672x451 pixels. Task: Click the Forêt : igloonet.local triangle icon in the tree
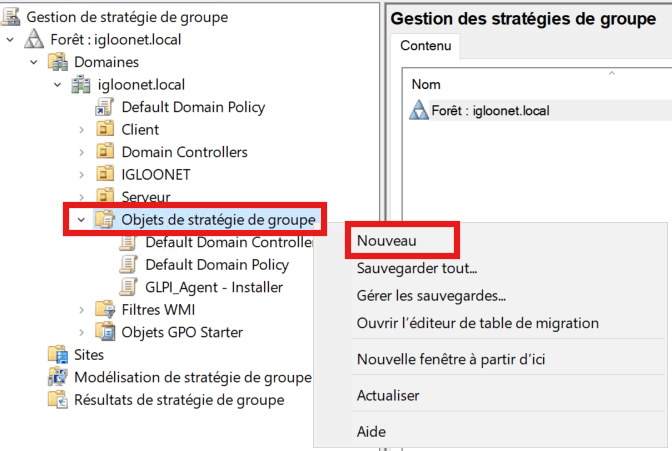pos(34,39)
